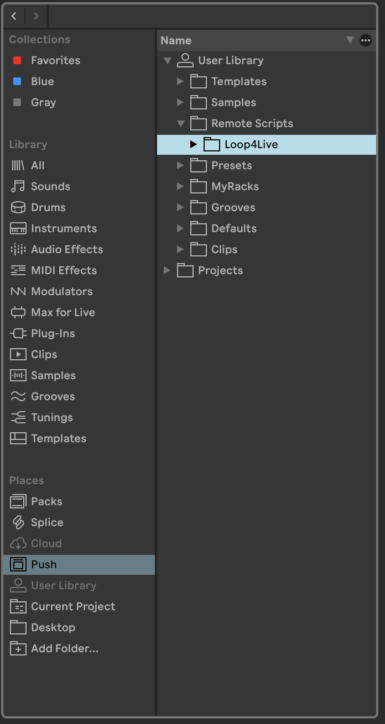Open the Drums icon

tap(18, 207)
